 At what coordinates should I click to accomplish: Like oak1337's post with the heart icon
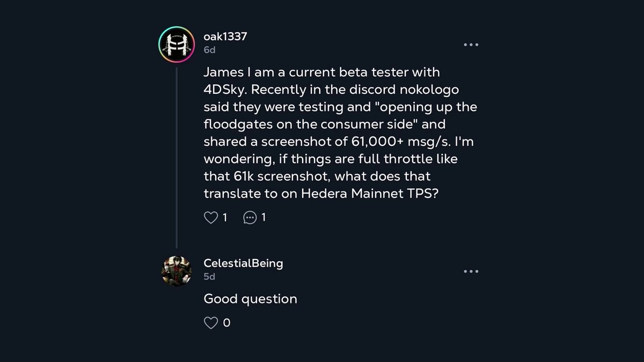click(211, 217)
